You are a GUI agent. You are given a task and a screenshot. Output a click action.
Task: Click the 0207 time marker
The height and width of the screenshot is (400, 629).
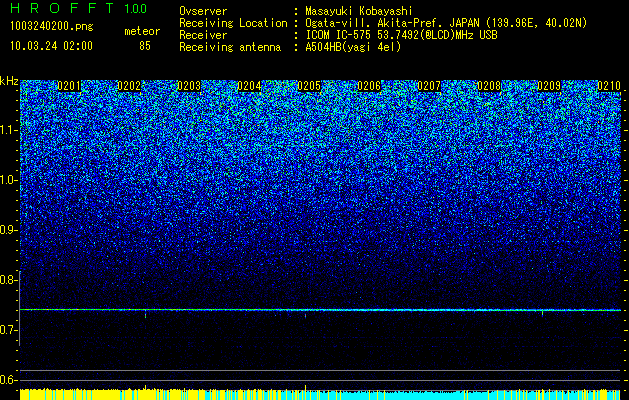[x=429, y=86]
